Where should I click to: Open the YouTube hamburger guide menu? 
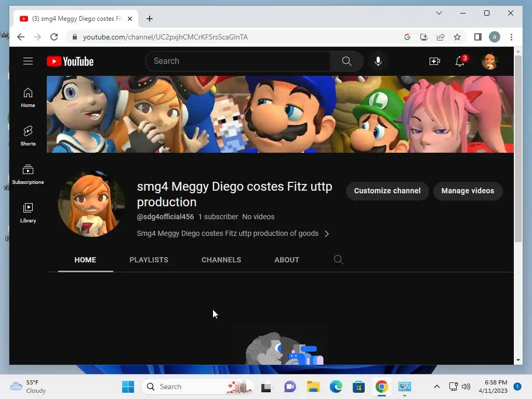tap(28, 61)
